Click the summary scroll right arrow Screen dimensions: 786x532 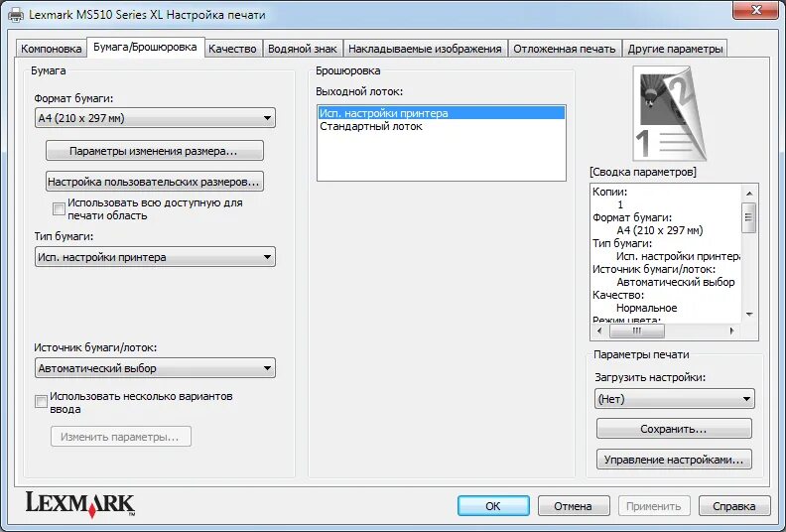pyautogui.click(x=732, y=331)
